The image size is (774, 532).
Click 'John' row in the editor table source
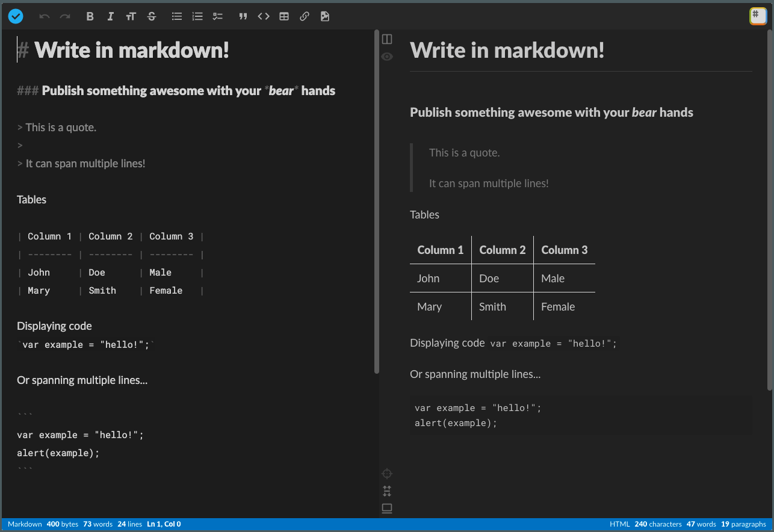coord(111,272)
